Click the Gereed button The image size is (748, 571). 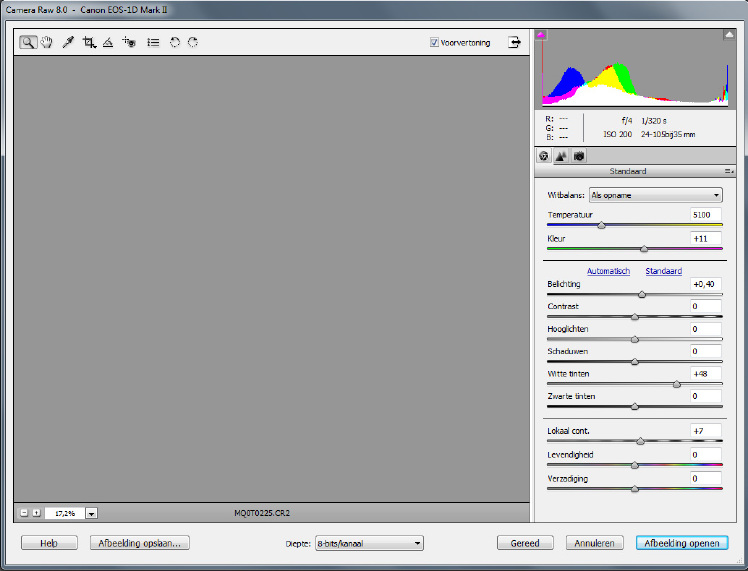coord(525,543)
